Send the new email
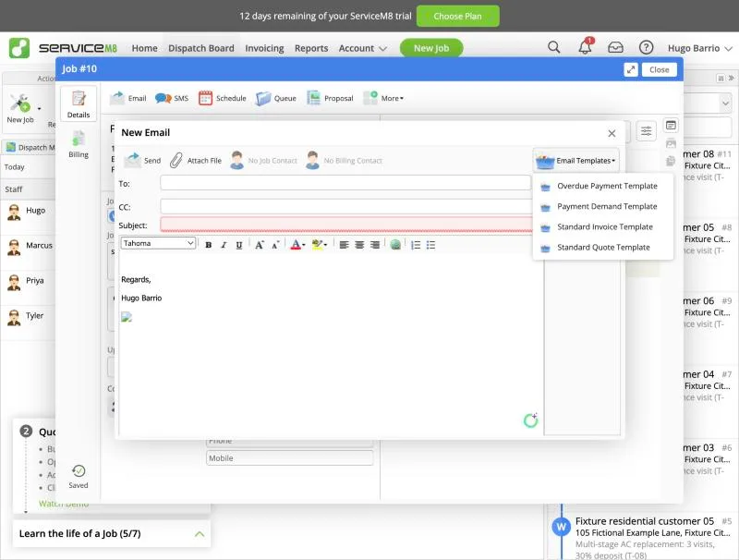The height and width of the screenshot is (560, 739). tap(142, 160)
